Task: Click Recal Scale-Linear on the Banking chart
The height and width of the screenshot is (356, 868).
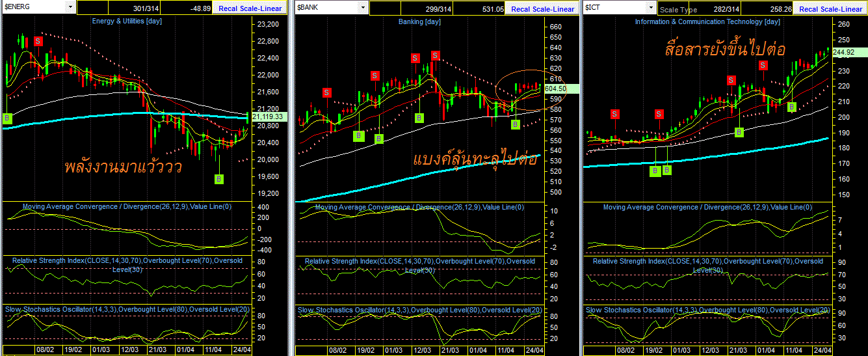Action: [x=543, y=9]
